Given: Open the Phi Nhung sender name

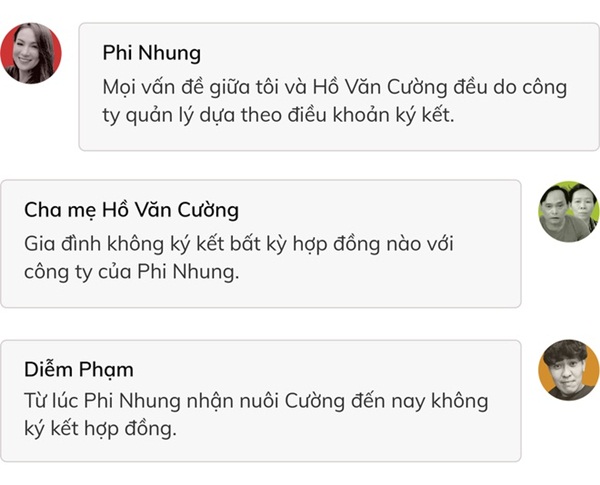Looking at the screenshot, I should [x=151, y=53].
